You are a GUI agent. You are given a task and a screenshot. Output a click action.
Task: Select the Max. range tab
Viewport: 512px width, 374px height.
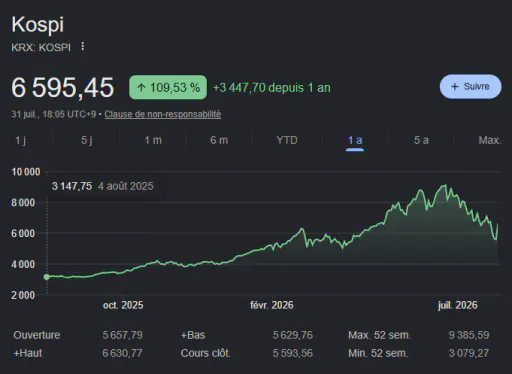490,140
